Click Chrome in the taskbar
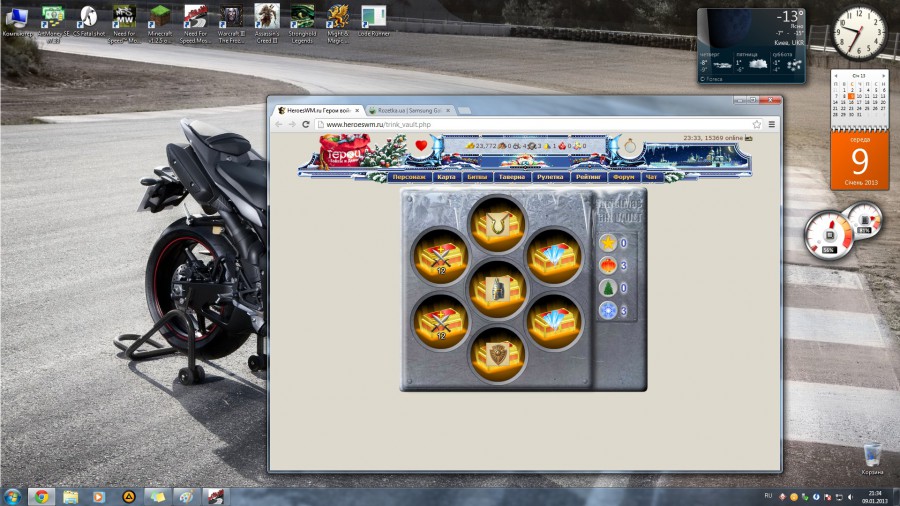Viewport: 900px width, 506px height. 41,496
